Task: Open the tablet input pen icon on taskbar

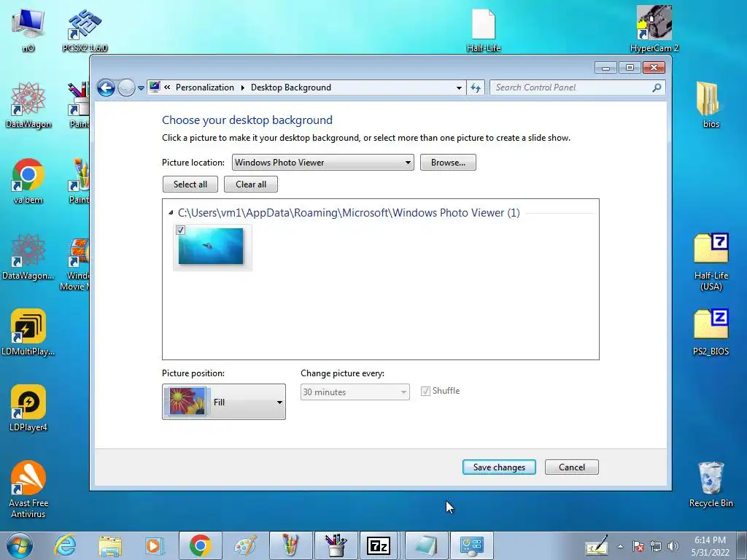Action: point(597,545)
